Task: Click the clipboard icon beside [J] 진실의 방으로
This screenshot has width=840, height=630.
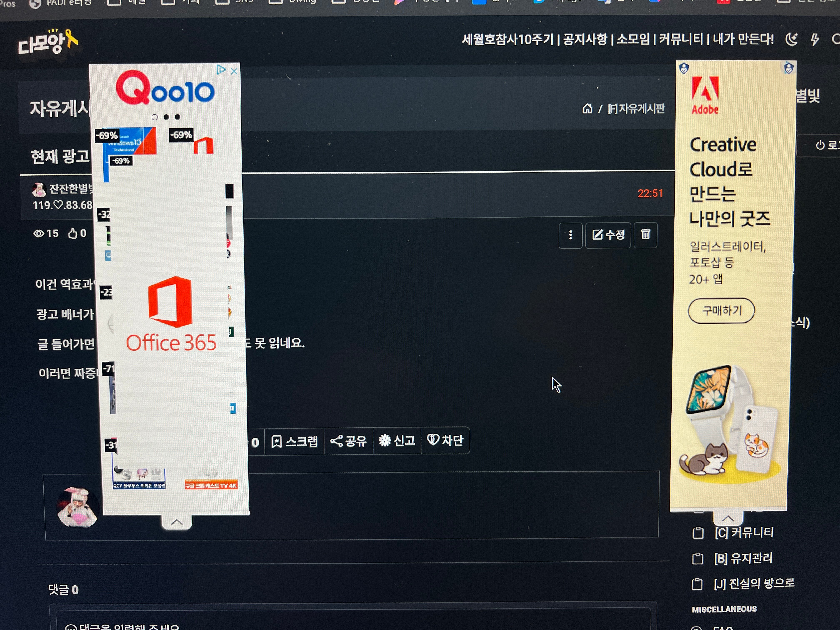Action: coord(697,584)
